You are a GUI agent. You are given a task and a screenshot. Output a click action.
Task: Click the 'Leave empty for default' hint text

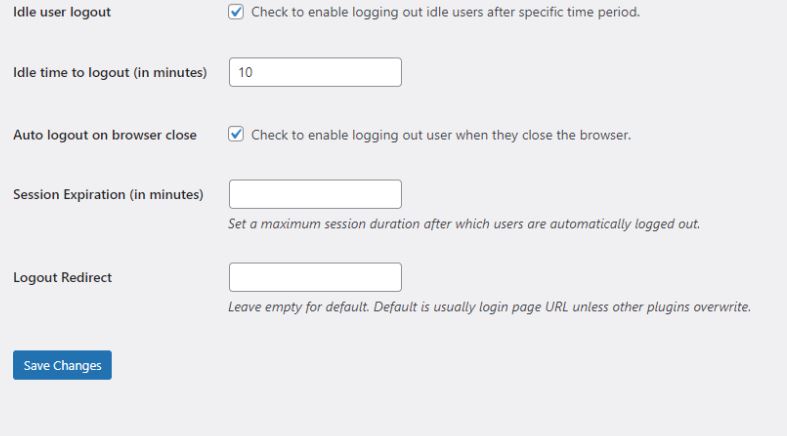[x=298, y=307]
